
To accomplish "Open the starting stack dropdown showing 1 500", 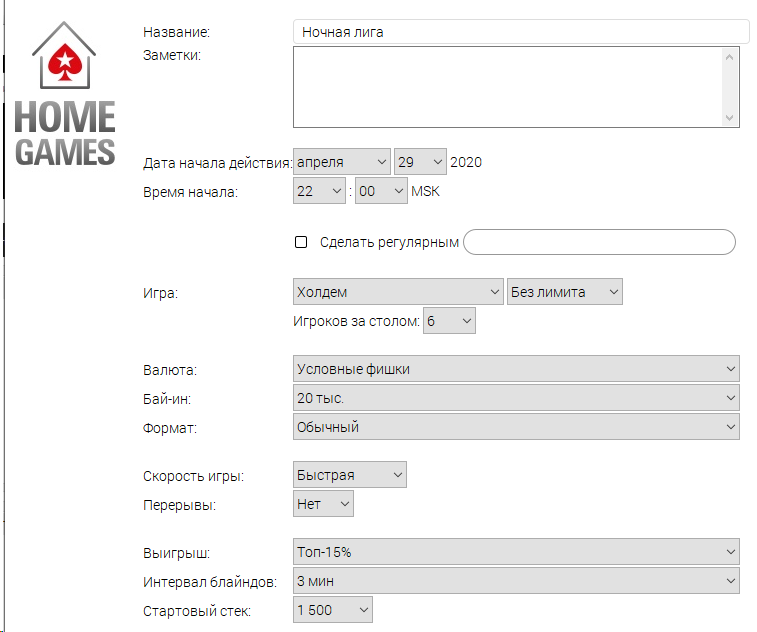I will [x=333, y=610].
